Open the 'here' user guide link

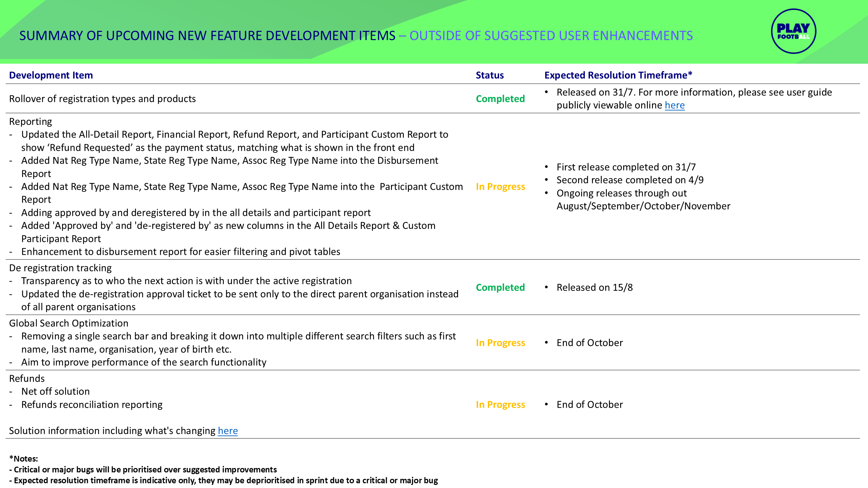pyautogui.click(x=674, y=105)
